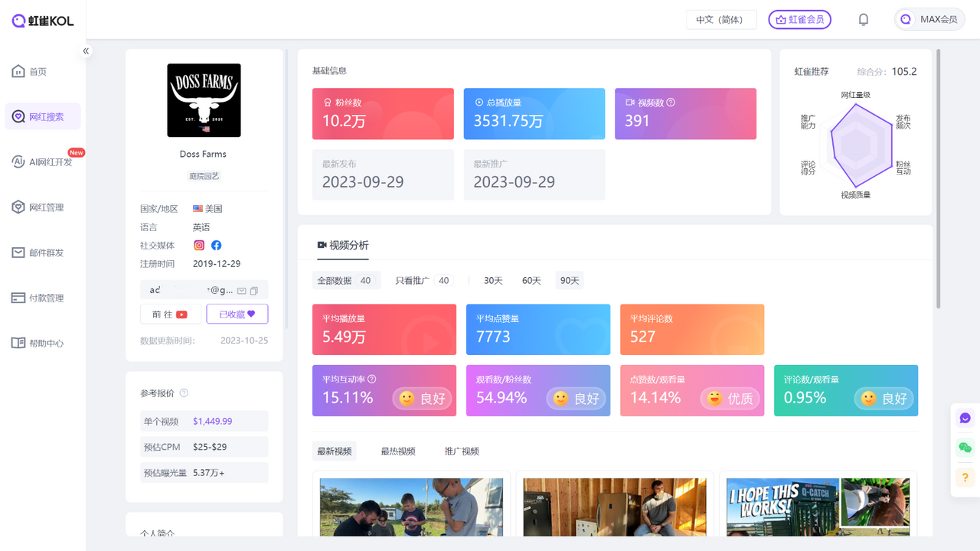
Task: Select the 全部数据 40 filter
Action: point(345,281)
